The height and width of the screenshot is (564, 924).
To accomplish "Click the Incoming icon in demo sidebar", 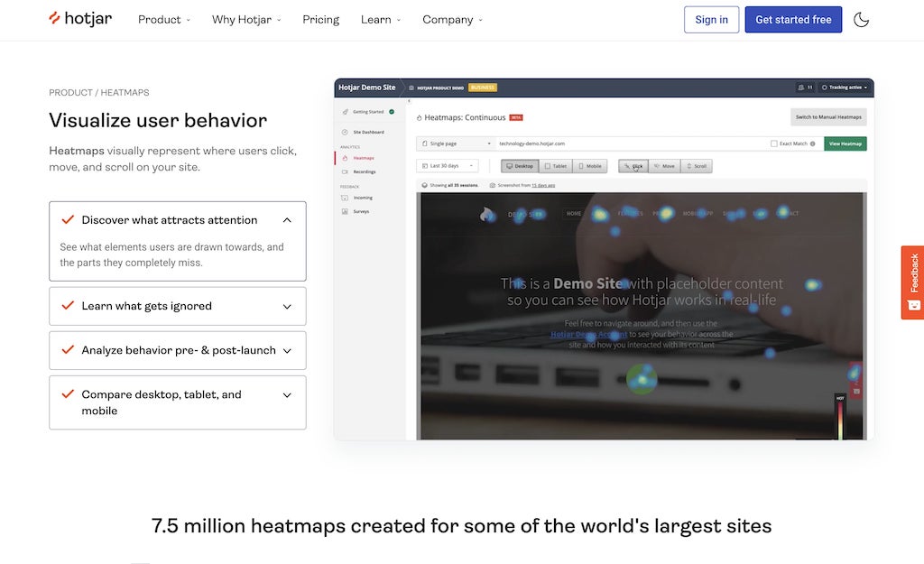I will tap(345, 198).
